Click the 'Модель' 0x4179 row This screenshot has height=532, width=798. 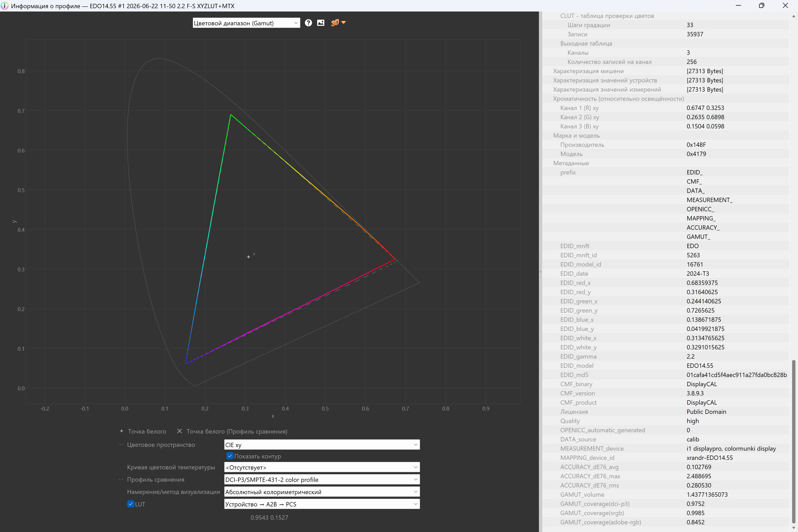pos(666,154)
